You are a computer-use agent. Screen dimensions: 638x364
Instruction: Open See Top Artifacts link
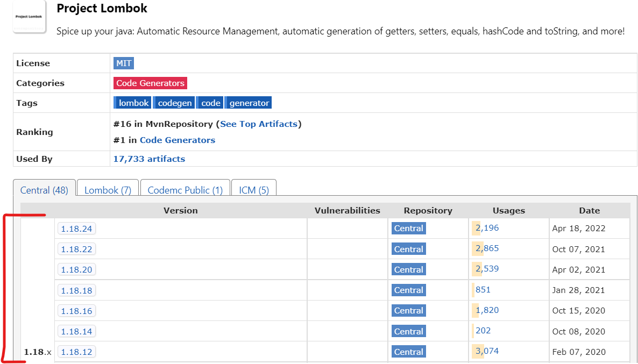pyautogui.click(x=259, y=124)
